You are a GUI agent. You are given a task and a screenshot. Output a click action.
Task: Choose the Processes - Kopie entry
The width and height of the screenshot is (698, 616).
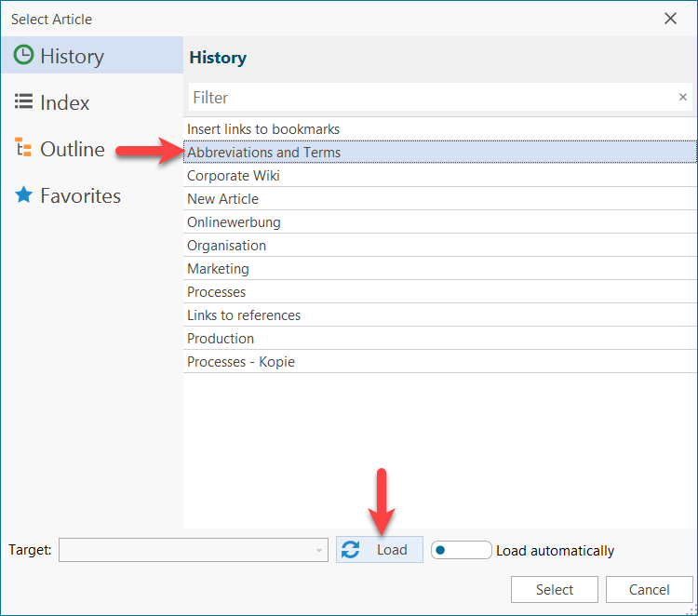[x=241, y=362]
